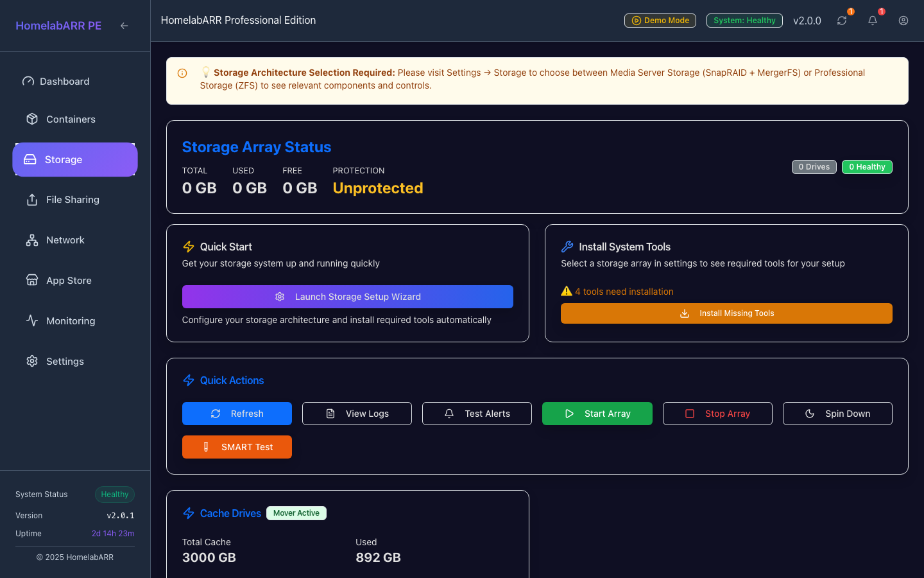Open Settings from the sidebar
Screen dimensions: 924x578
[x=65, y=361]
